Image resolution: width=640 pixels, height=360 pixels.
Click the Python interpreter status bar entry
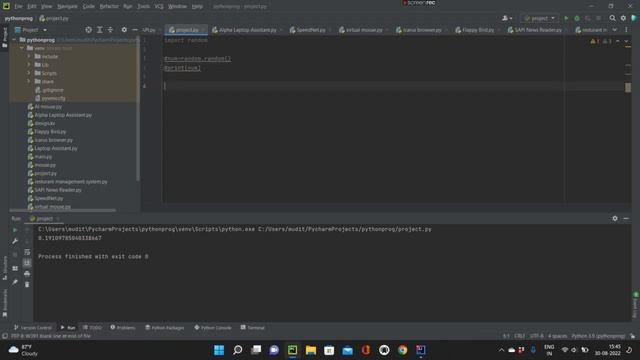[598, 336]
